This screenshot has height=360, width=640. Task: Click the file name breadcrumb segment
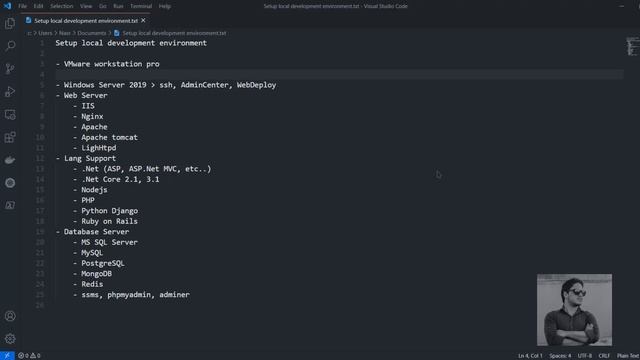coord(174,33)
